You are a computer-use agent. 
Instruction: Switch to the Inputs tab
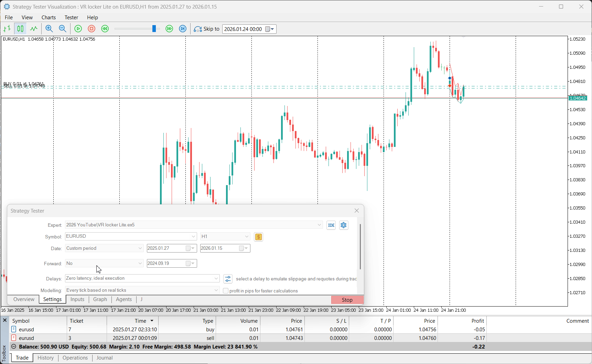click(77, 299)
